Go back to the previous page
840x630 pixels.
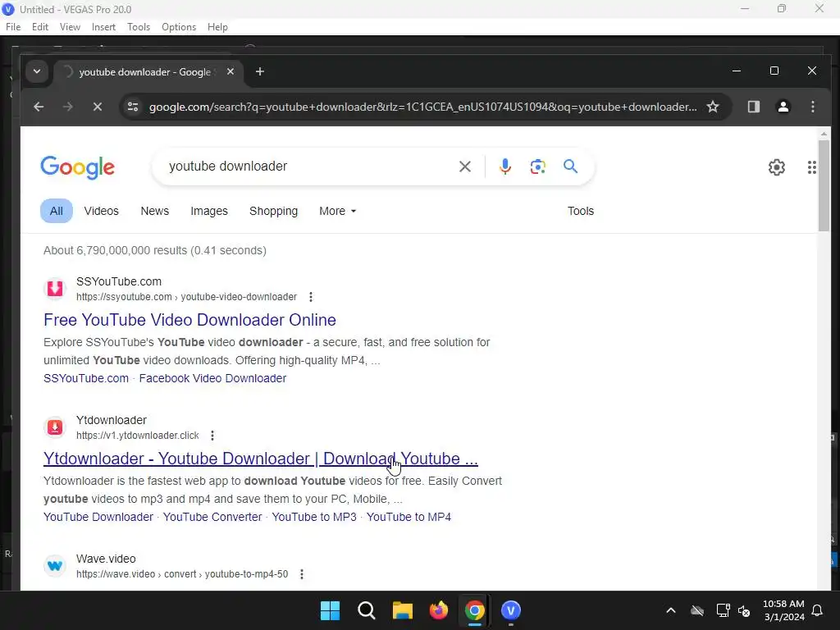coord(39,107)
